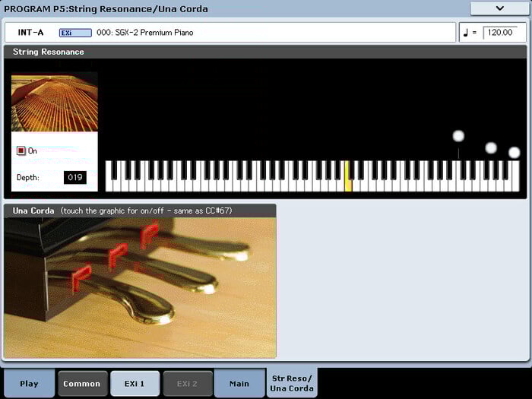Click the piano strings thumbnail image
532x399 pixels.
coord(55,103)
